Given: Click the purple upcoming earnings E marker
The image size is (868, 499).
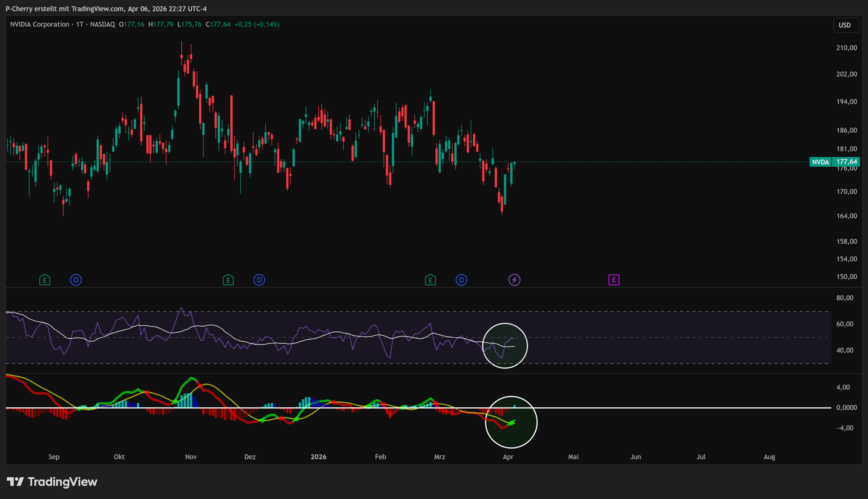Looking at the screenshot, I should pyautogui.click(x=614, y=280).
